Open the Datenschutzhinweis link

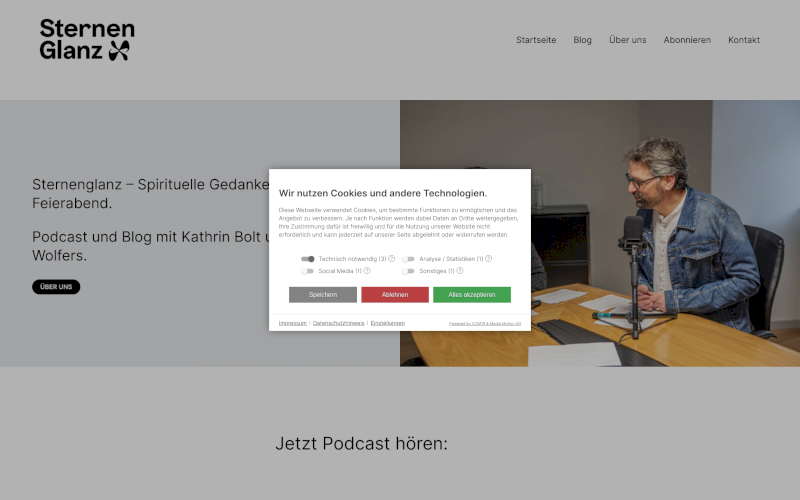pos(339,323)
